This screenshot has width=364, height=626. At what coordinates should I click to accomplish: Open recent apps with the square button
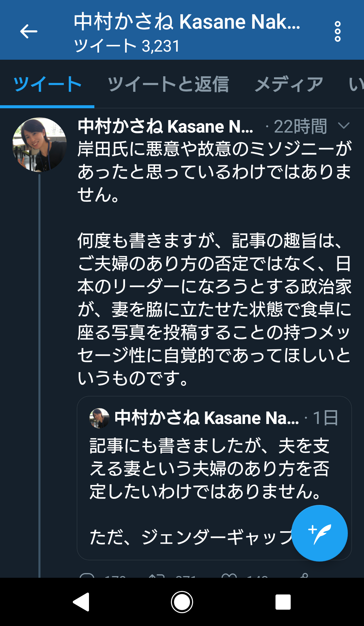pos(283,602)
